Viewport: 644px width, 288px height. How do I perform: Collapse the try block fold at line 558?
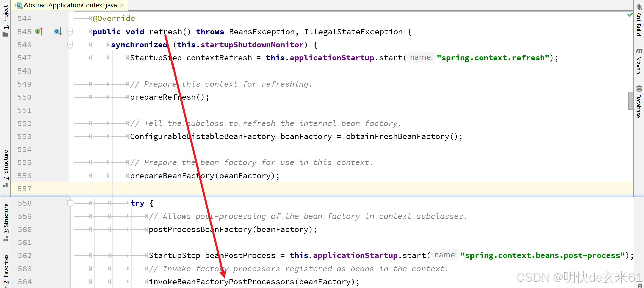coord(70,203)
